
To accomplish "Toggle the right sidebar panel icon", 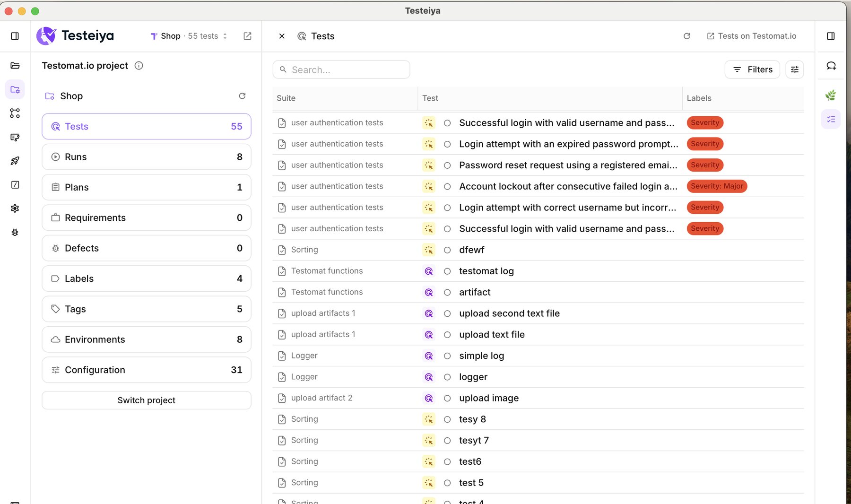I will [831, 36].
